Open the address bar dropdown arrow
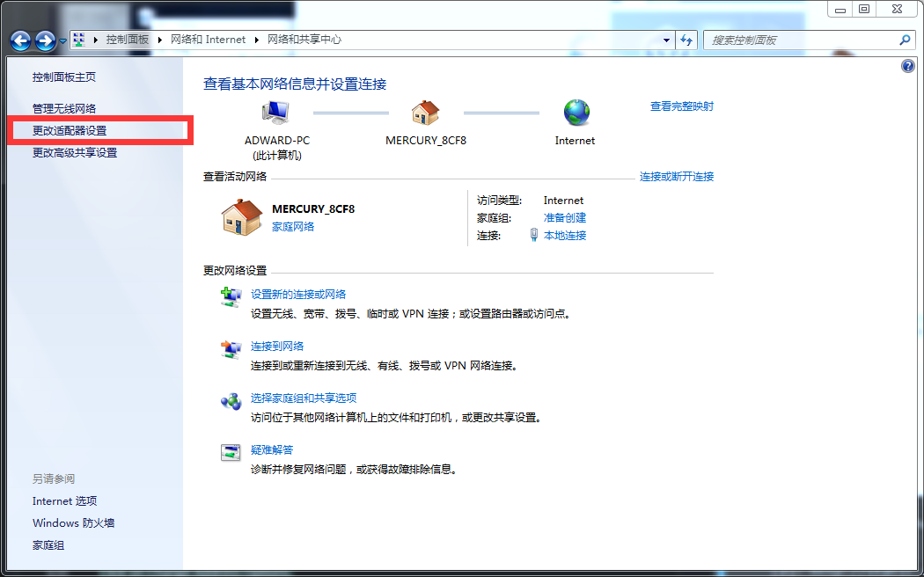The image size is (924, 577). (665, 40)
